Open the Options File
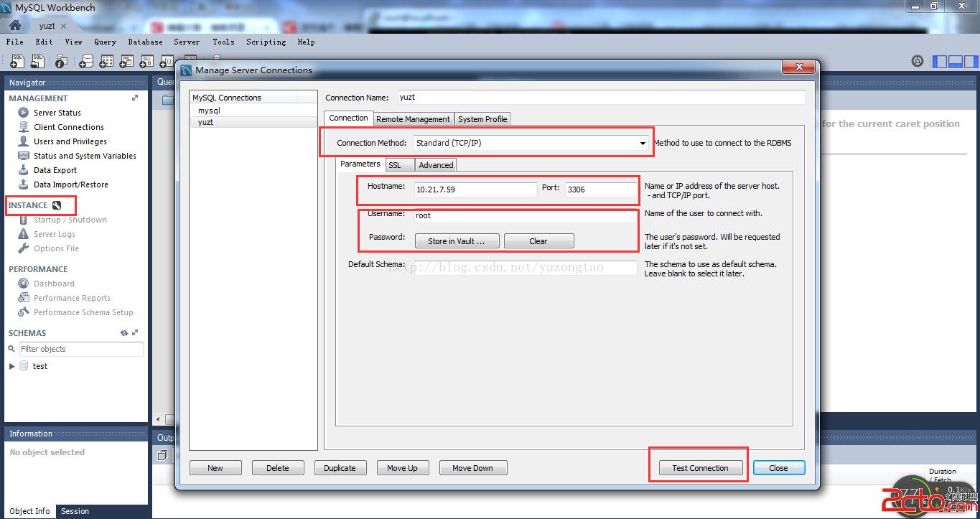The image size is (980, 519). coord(56,248)
